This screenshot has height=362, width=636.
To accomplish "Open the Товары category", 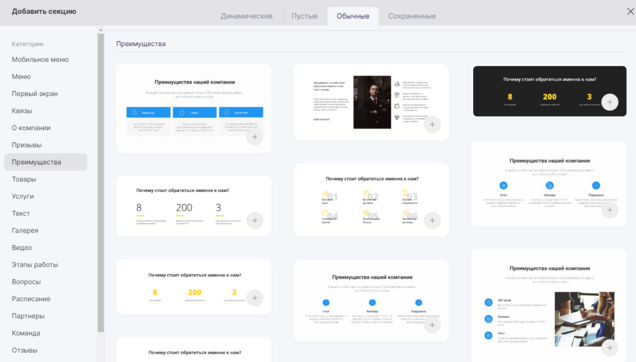I will [x=24, y=179].
